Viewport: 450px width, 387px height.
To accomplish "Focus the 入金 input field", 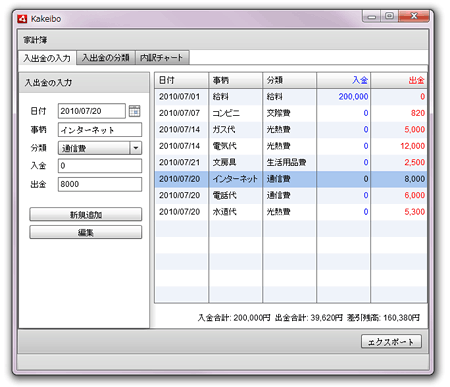I will pyautogui.click(x=100, y=166).
